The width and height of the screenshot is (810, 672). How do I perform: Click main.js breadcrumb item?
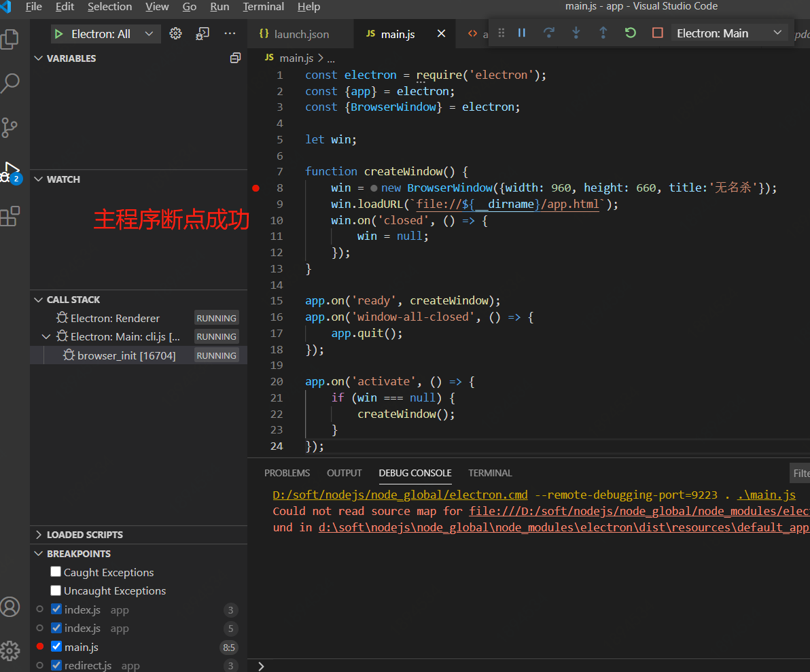[x=296, y=58]
